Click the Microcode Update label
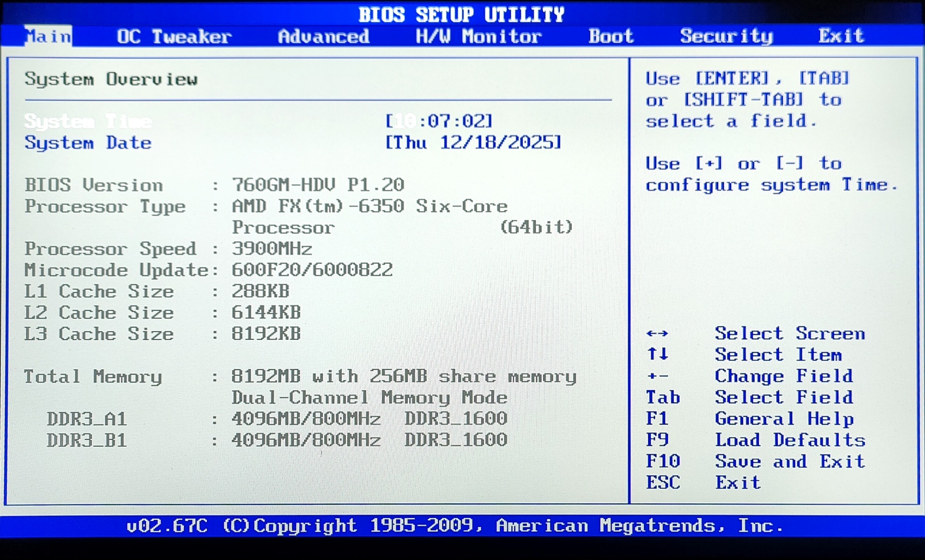Viewport: 925px width, 560px height. tap(116, 270)
